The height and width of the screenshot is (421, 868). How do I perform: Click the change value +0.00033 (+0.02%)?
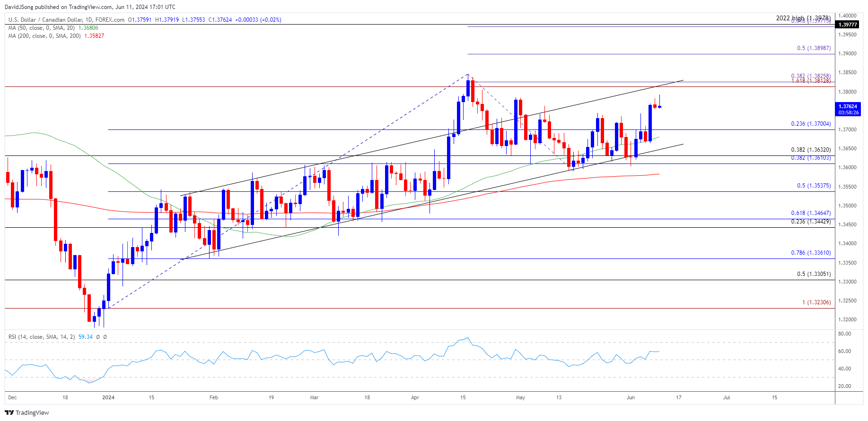[258, 20]
